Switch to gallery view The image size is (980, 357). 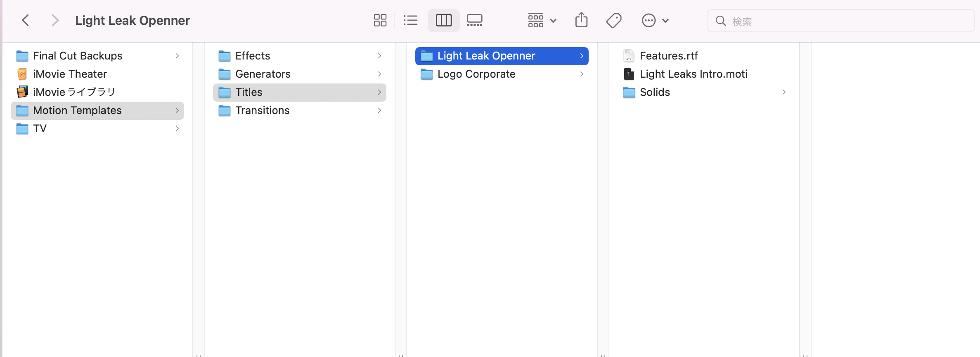point(475,20)
